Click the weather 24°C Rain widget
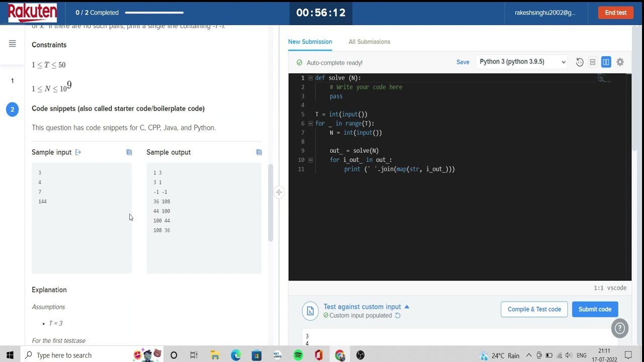Image resolution: width=644 pixels, height=362 pixels. (499, 355)
